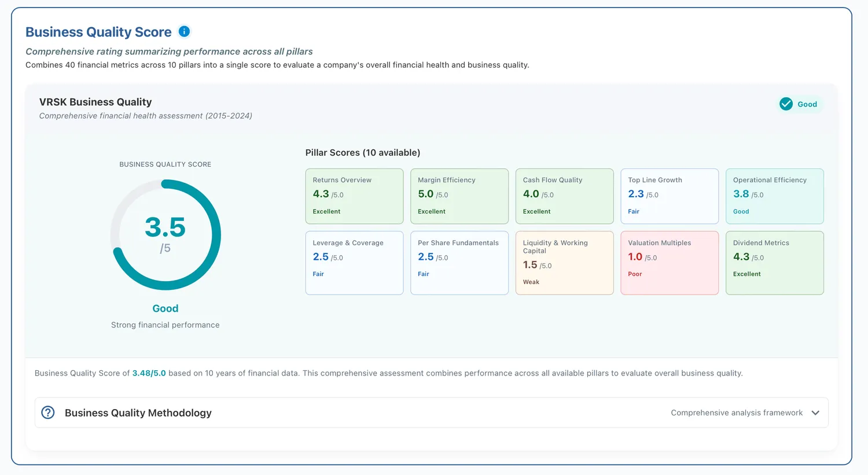Click the circular 3.5 score gauge

coord(165,235)
